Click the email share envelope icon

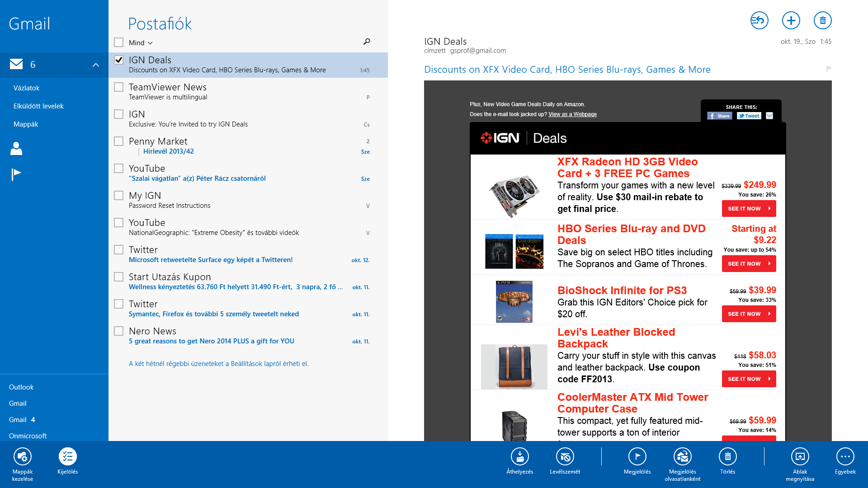point(769,116)
